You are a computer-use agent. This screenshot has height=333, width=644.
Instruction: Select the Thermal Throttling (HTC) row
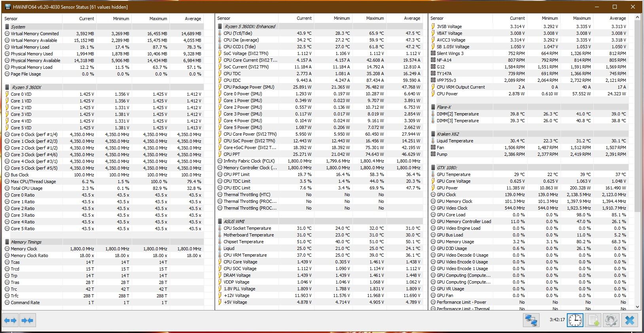point(319,195)
